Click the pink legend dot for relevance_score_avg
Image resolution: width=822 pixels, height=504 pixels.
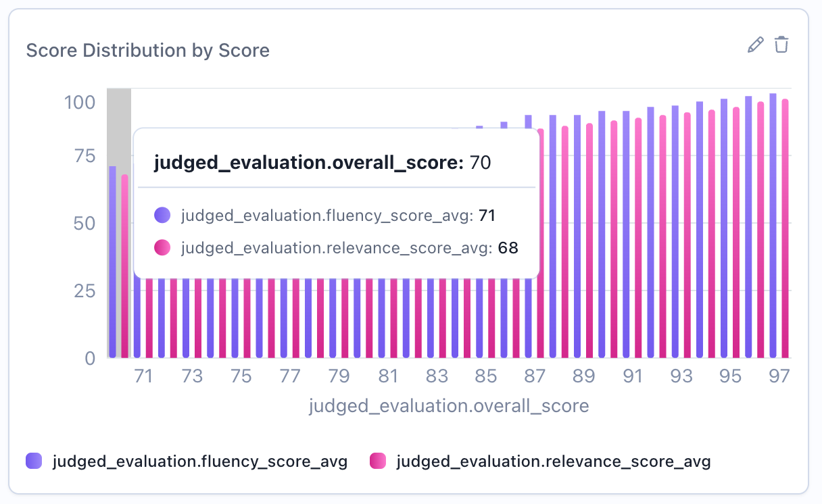[378, 461]
